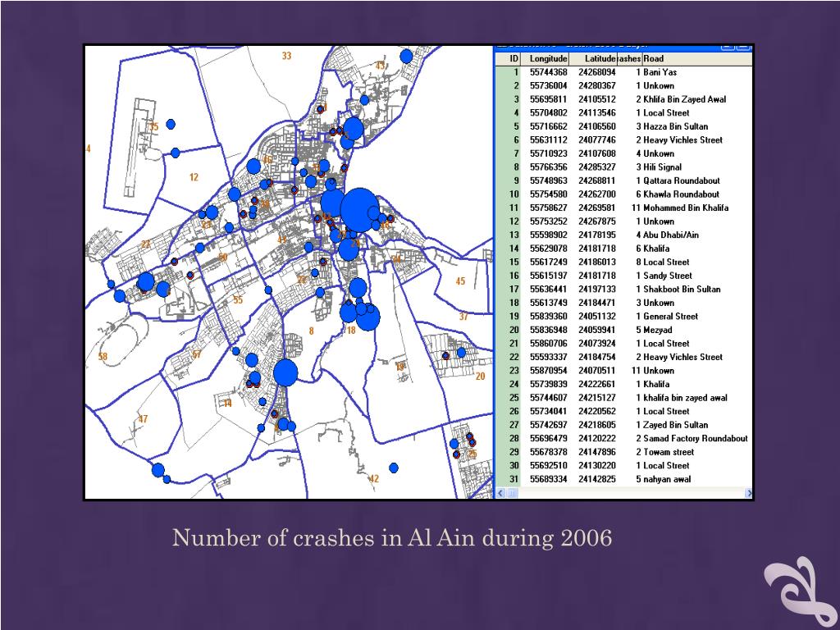Select row 25 khalifa bin zayed awal
The height and width of the screenshot is (630, 840).
point(624,398)
